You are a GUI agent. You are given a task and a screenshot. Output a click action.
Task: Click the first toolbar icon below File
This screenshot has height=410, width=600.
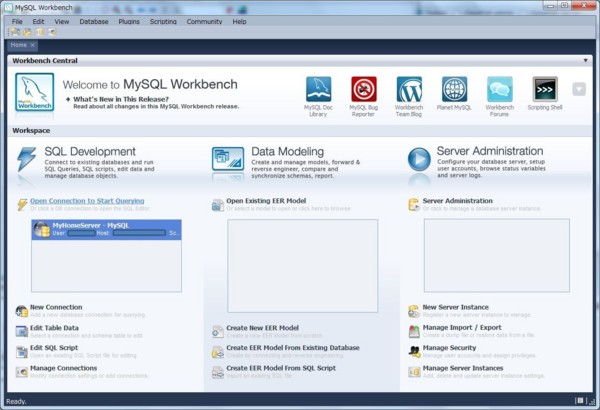15,32
